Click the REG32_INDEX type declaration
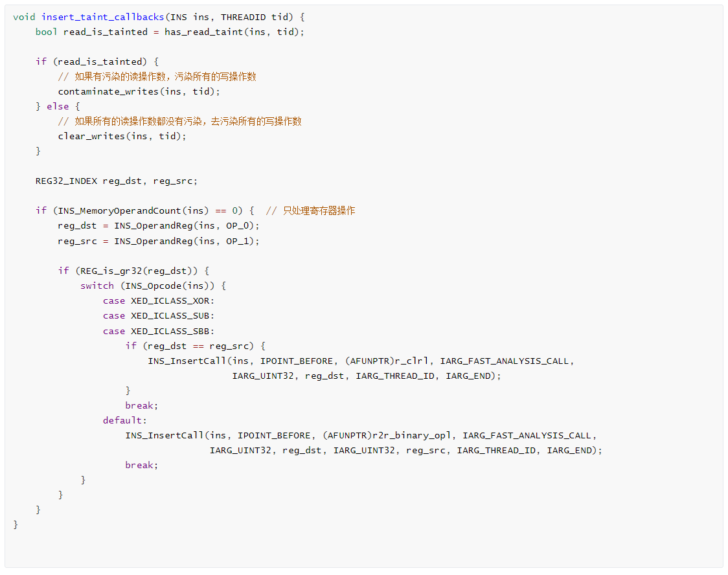 pyautogui.click(x=66, y=181)
